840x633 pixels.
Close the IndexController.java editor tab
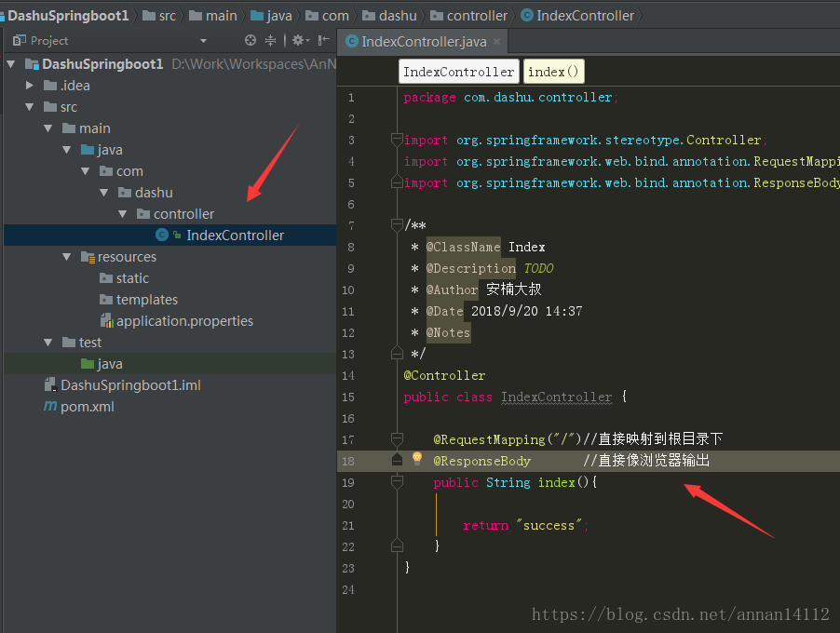497,41
